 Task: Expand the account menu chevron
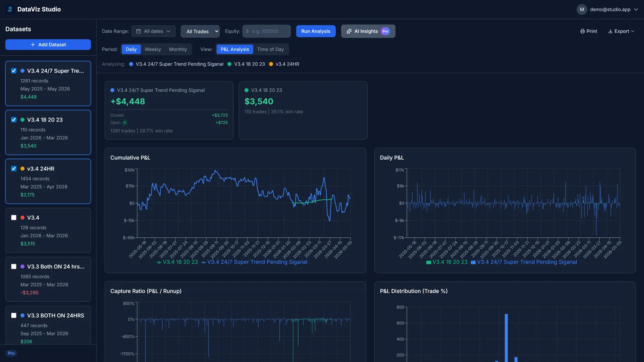(636, 10)
